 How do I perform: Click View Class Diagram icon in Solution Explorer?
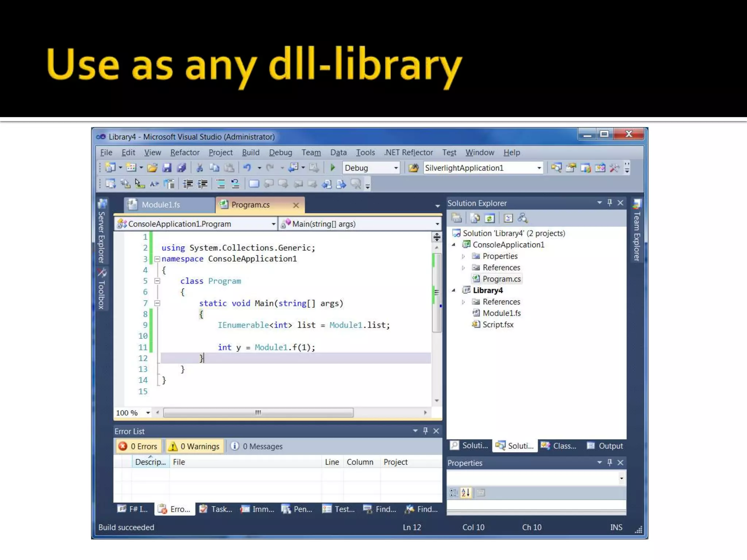pyautogui.click(x=523, y=218)
